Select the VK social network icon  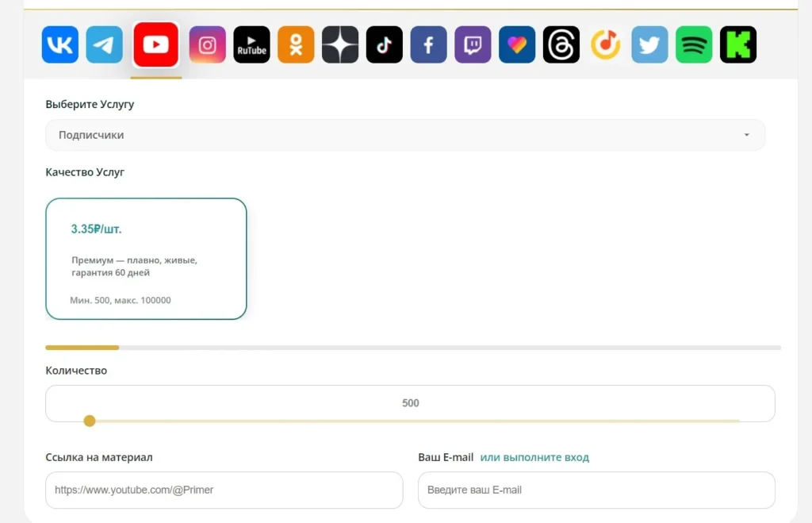click(60, 44)
